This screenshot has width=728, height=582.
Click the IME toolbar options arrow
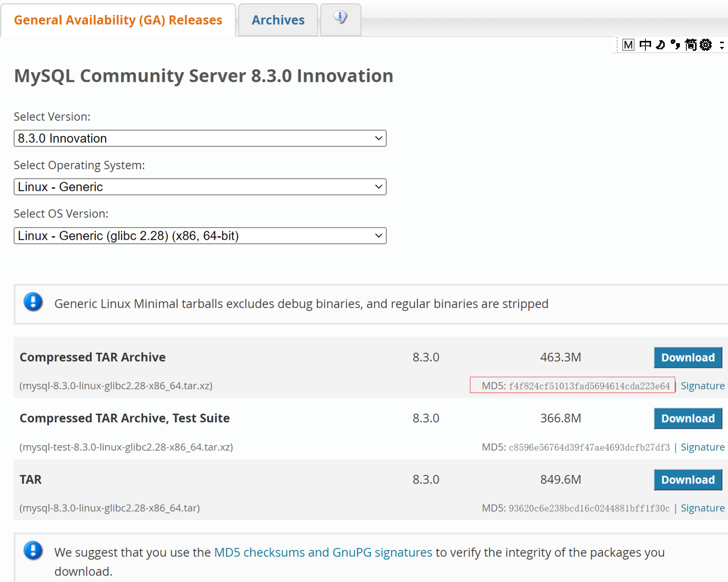click(x=722, y=45)
